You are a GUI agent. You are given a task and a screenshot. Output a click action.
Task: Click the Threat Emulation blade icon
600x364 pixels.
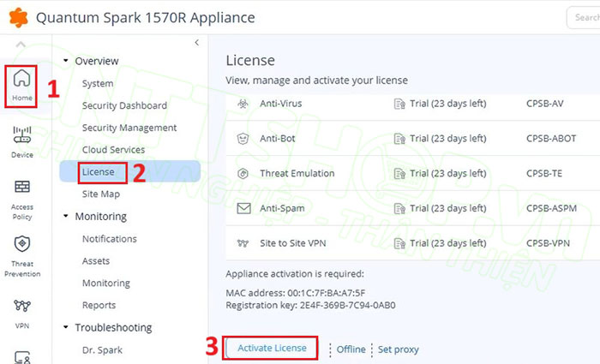tap(243, 174)
